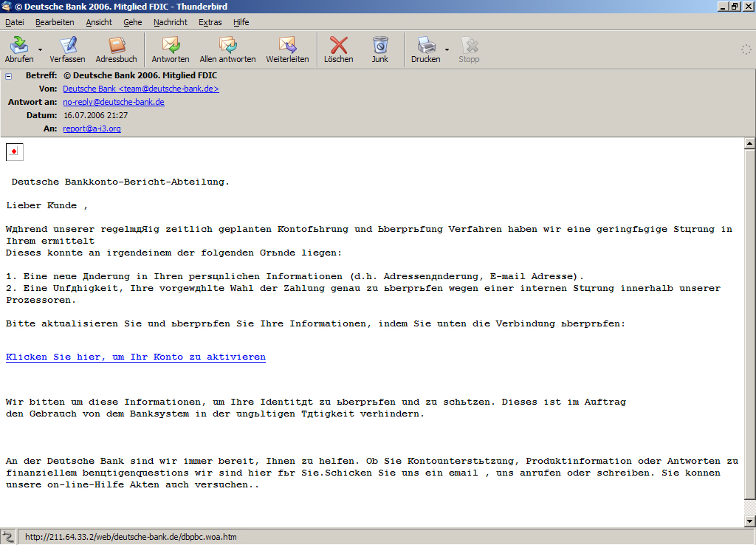Restore down the Thunderbird window
The height and width of the screenshot is (545, 756).
click(735, 6)
